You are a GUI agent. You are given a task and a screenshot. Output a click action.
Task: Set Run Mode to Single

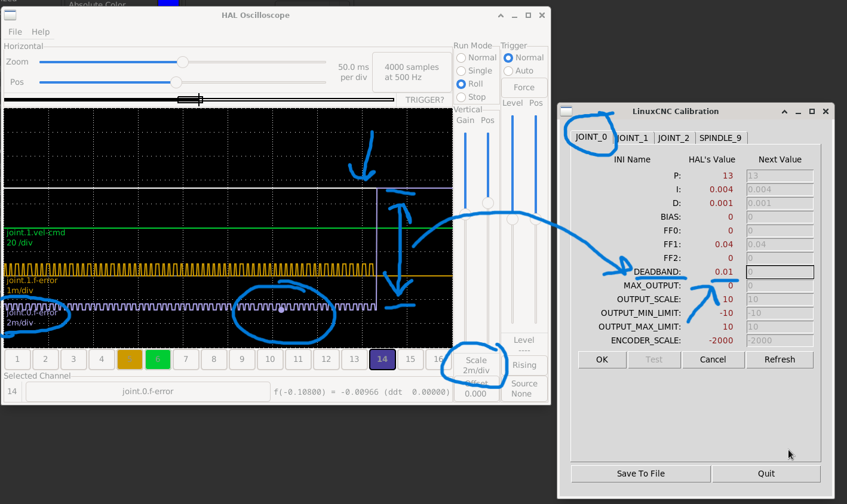(461, 71)
